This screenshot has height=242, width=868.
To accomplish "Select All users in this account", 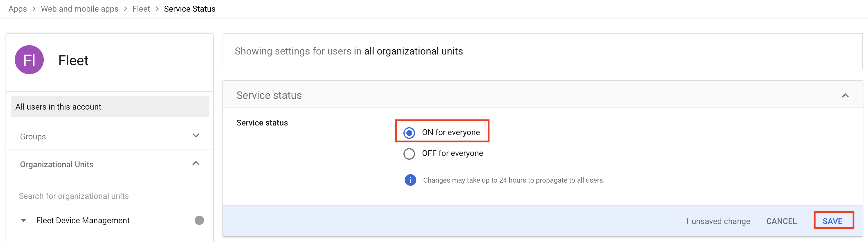I will pyautogui.click(x=58, y=106).
